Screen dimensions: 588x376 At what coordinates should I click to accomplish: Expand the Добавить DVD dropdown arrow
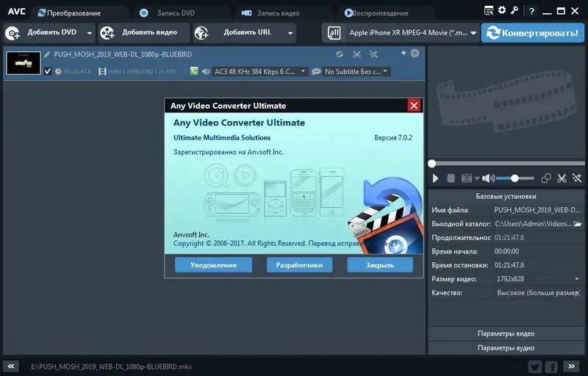click(x=89, y=33)
